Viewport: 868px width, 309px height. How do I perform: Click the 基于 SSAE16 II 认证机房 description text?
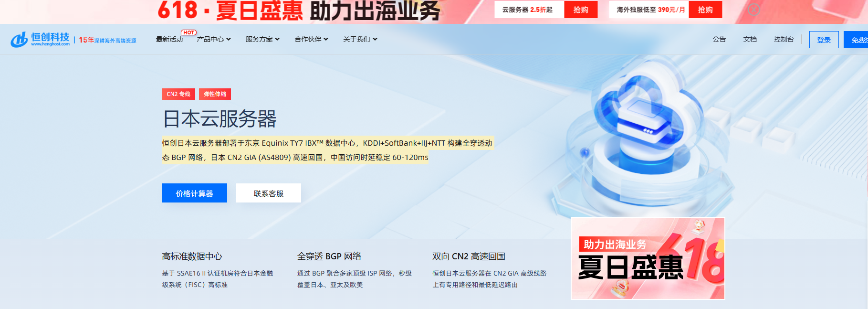(218, 279)
